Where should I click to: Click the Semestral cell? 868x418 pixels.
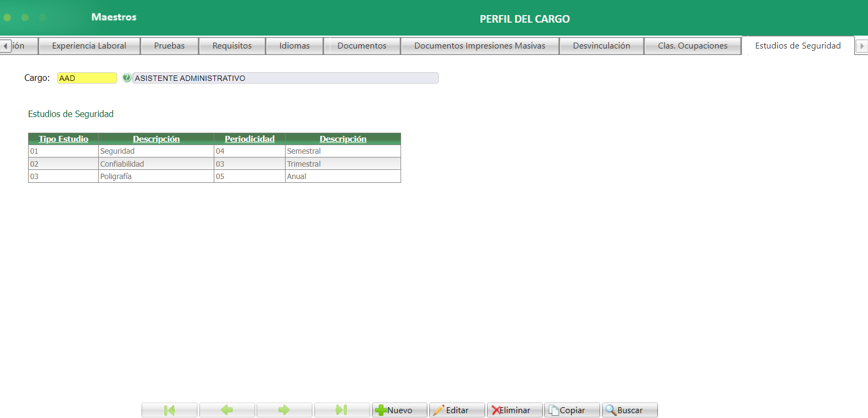(x=343, y=151)
